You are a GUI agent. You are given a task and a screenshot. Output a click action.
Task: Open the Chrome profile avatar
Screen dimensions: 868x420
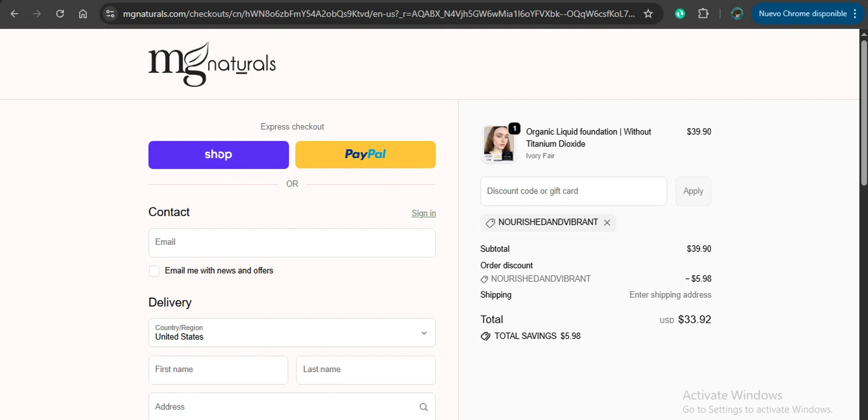tap(737, 13)
